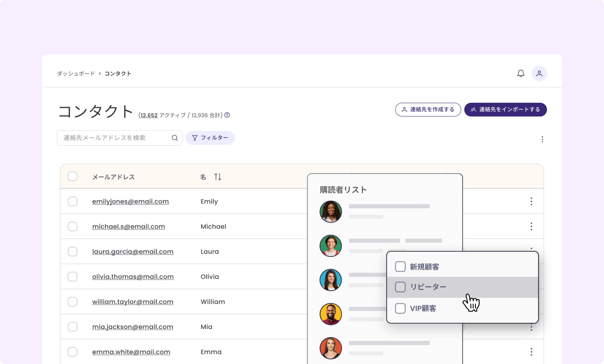This screenshot has width=604, height=364.
Task: Click the help question mark icon
Action: (227, 115)
